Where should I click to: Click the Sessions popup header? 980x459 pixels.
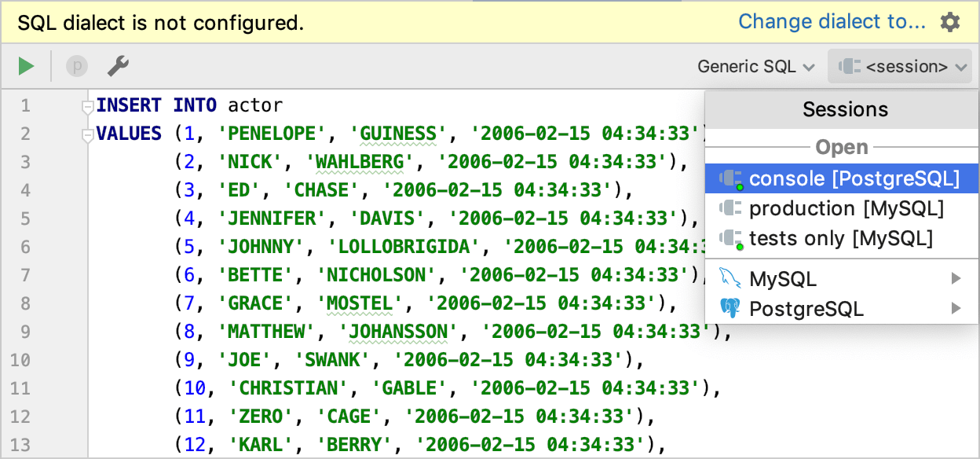(x=842, y=110)
